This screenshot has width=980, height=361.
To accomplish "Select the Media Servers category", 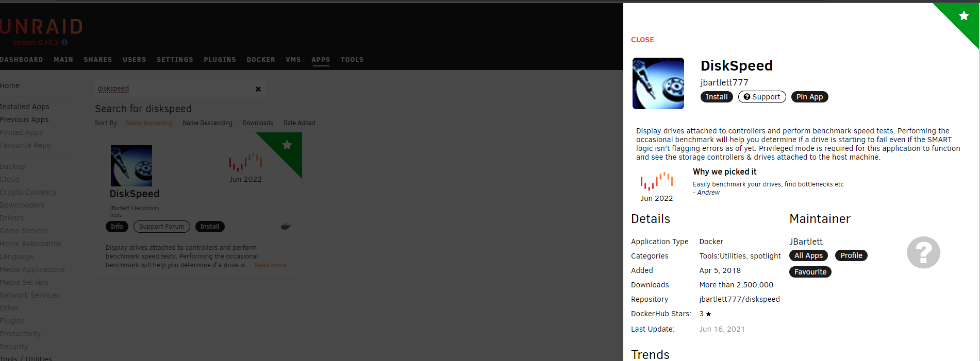I will tap(24, 282).
